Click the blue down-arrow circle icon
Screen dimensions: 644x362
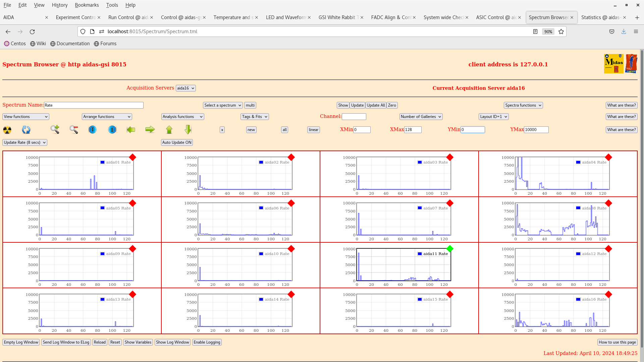[x=93, y=129]
